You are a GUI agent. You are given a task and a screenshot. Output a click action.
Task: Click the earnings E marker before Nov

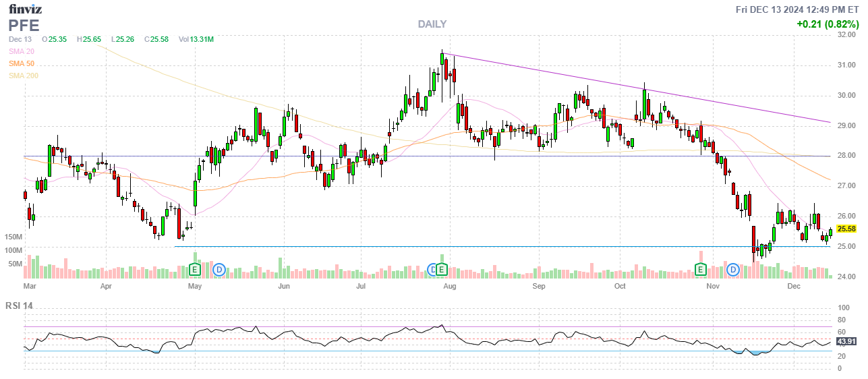pos(701,270)
